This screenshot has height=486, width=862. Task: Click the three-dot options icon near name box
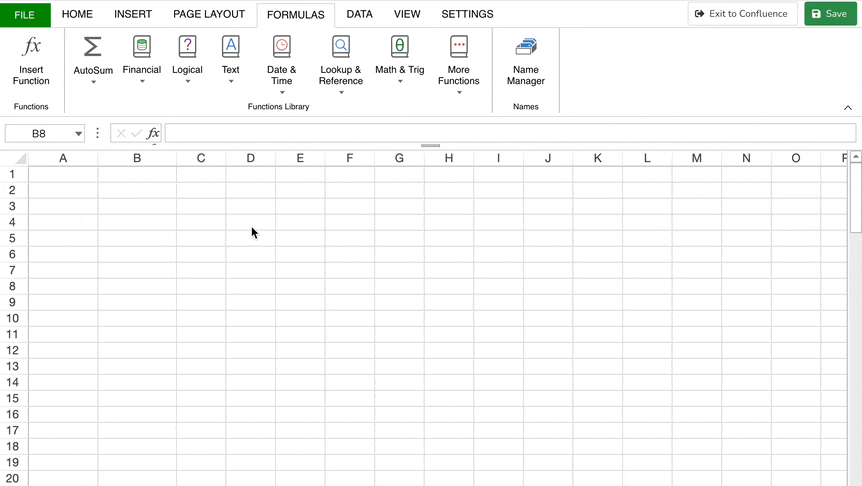pyautogui.click(x=97, y=133)
